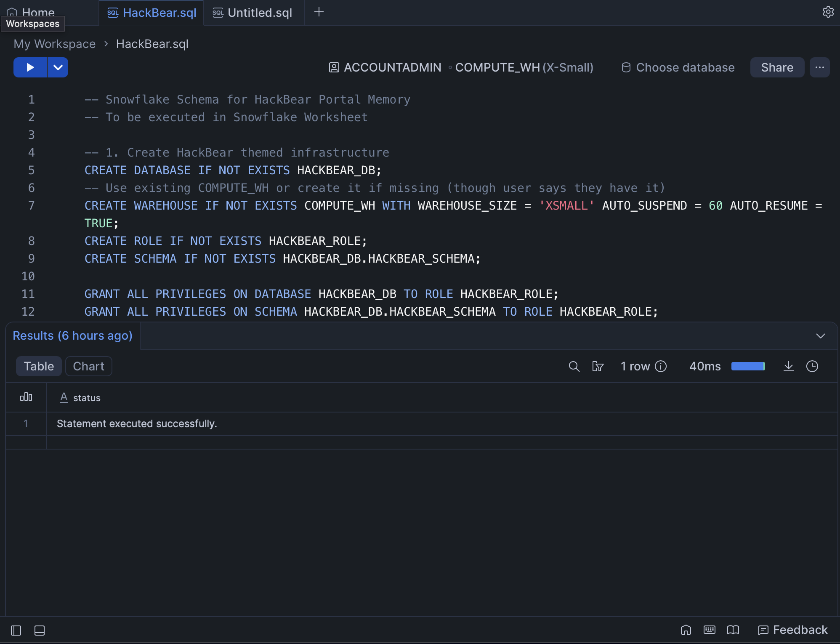Download the query results
This screenshot has width=840, height=644.
[x=788, y=366]
